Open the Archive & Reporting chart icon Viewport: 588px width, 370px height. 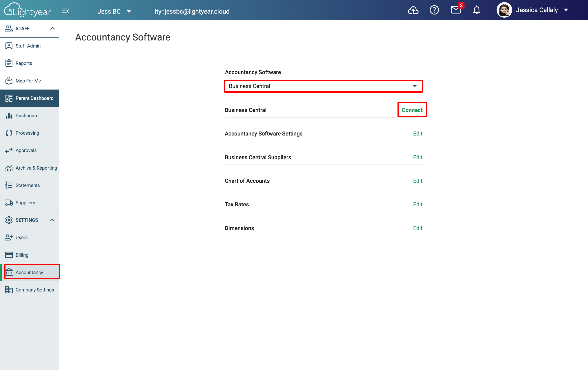tap(9, 168)
